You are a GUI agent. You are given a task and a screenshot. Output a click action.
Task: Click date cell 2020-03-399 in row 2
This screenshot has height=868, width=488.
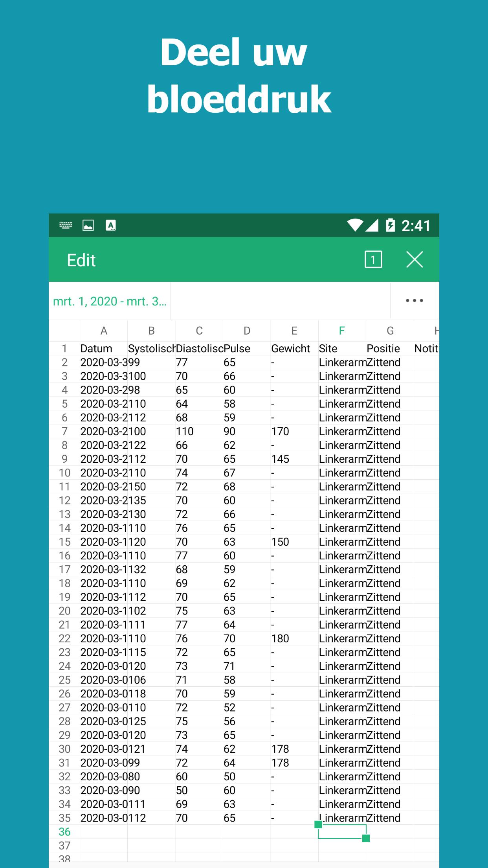tap(104, 362)
